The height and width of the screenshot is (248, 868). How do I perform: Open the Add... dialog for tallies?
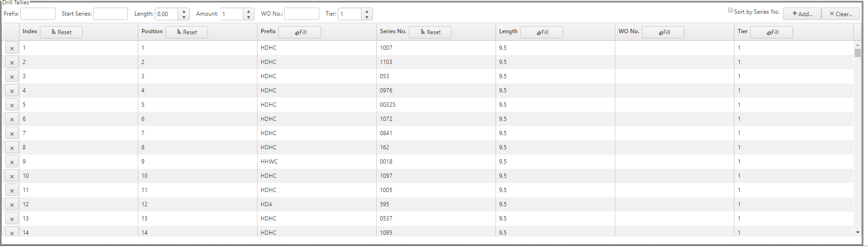point(802,14)
